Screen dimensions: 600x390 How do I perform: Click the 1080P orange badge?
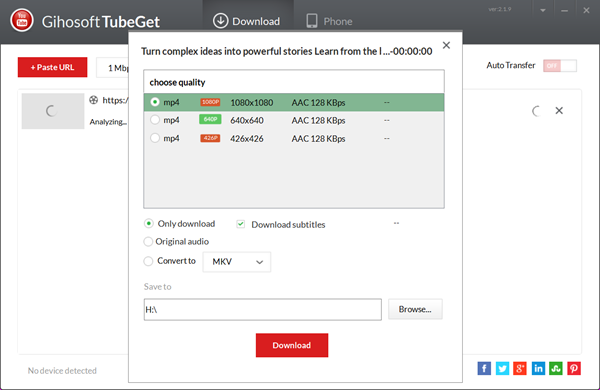tap(210, 102)
